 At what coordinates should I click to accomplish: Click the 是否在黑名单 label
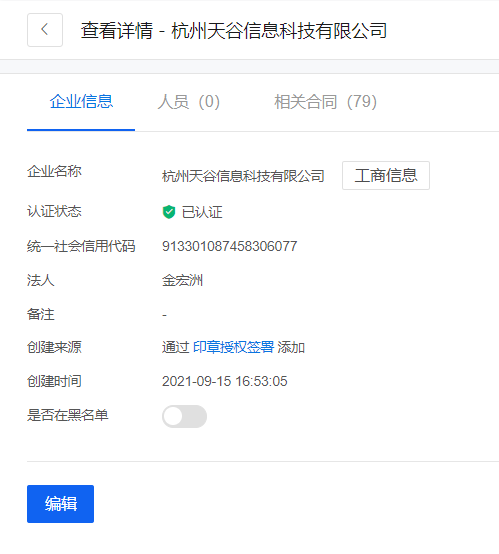point(68,415)
